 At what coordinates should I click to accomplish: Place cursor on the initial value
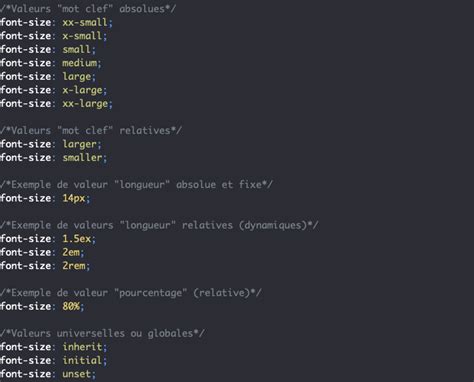(82, 360)
